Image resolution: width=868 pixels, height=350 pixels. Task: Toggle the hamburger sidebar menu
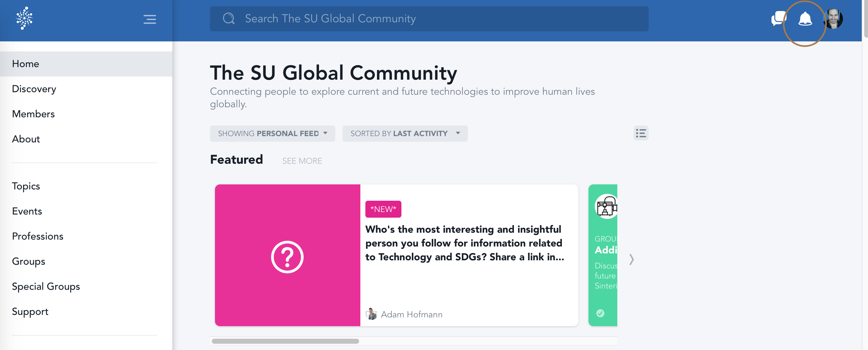click(x=149, y=19)
